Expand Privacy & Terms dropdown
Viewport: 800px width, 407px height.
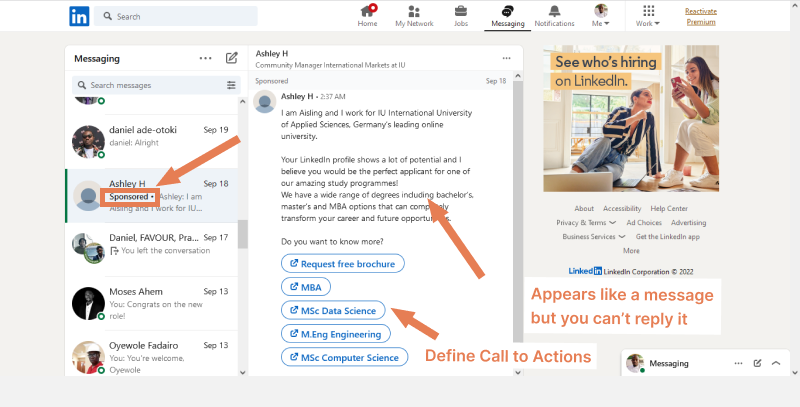click(x=586, y=222)
